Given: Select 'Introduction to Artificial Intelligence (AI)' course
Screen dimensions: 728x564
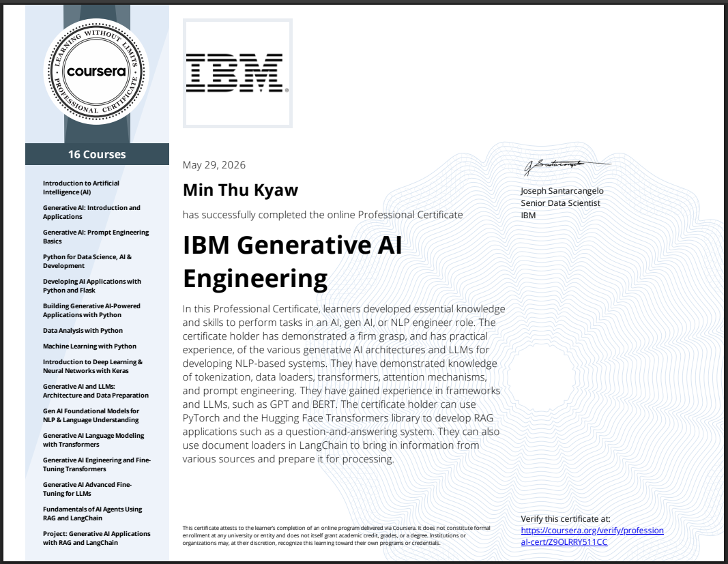Looking at the screenshot, I should click(81, 188).
